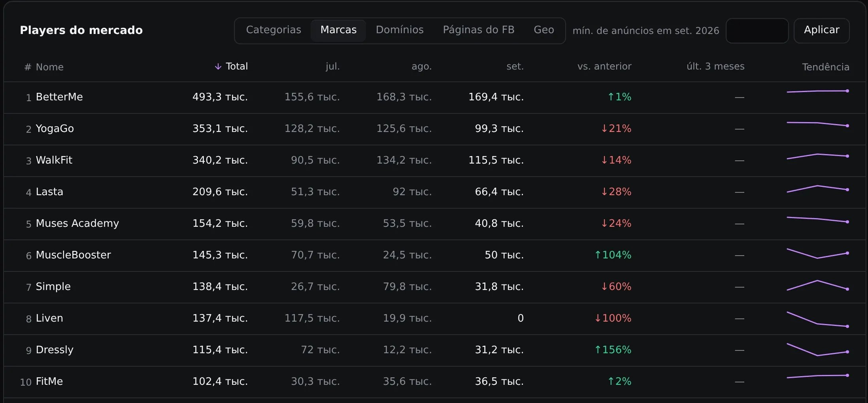Select Liven brand name

49,318
